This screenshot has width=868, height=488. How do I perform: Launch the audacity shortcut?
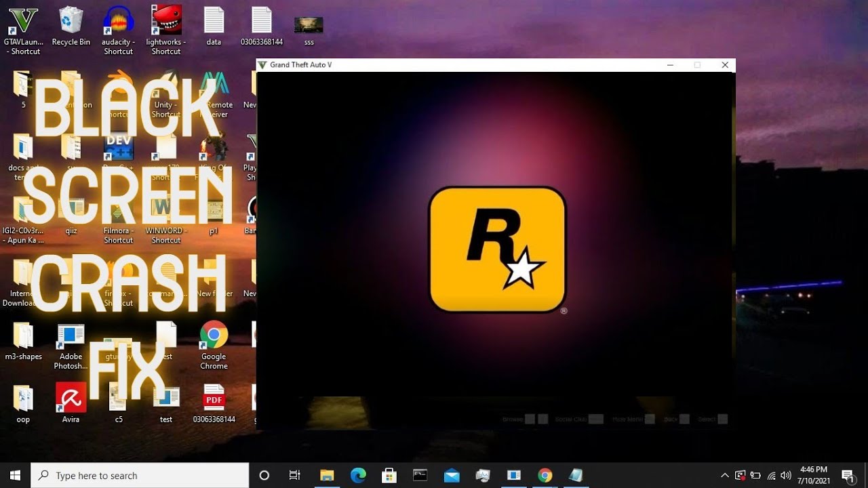click(x=118, y=30)
